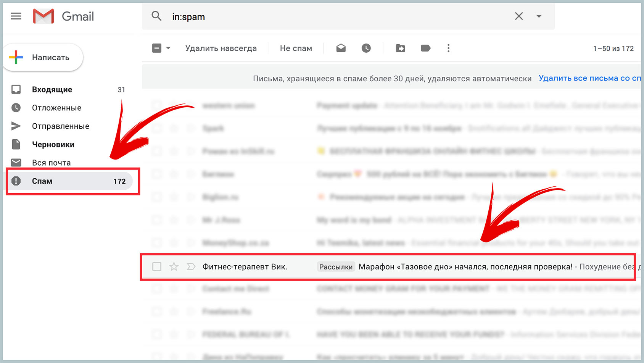
Task: Open search options dropdown arrow
Action: click(x=539, y=16)
